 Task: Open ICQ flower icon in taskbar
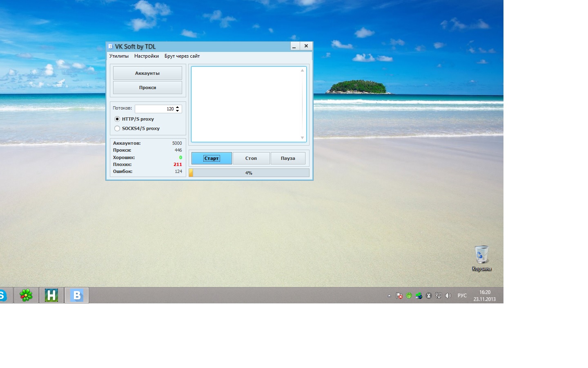26,295
